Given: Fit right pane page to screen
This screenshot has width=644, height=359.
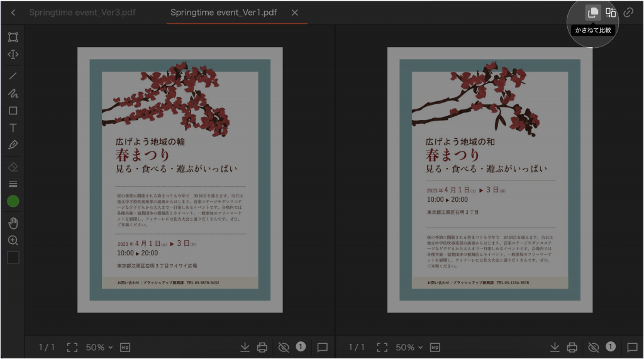Looking at the screenshot, I should 382,348.
